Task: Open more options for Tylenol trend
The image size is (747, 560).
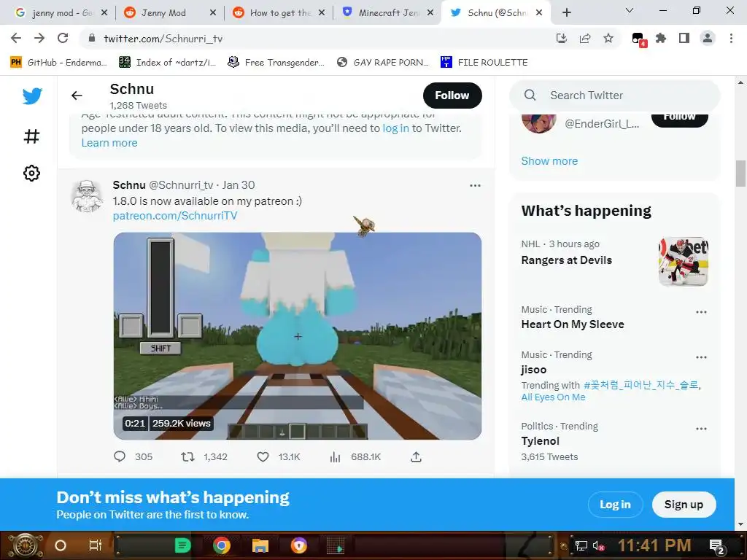Action: click(x=701, y=429)
